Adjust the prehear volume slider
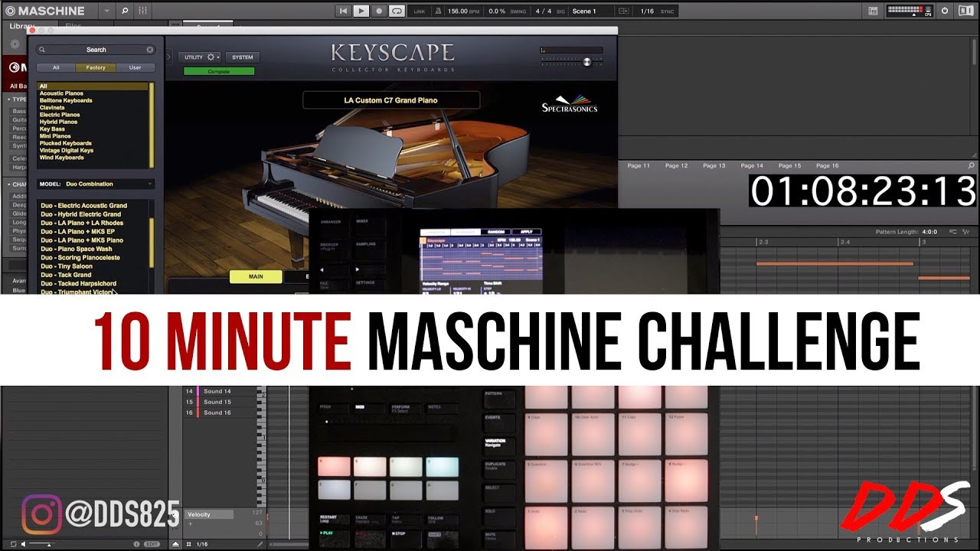This screenshot has width=980, height=551. 42,544
